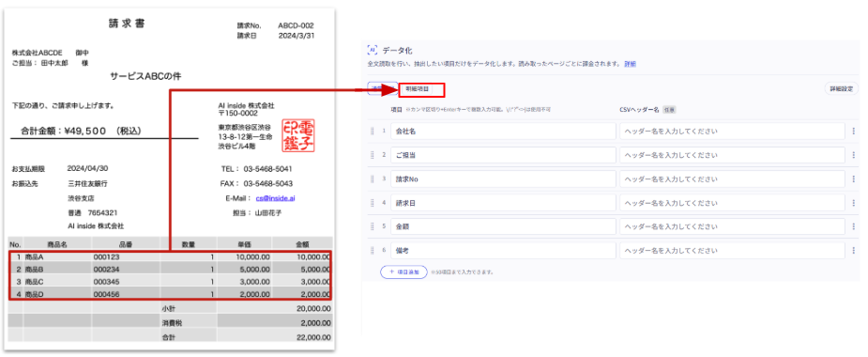Switch to the 明細項目 tab
This screenshot has width=868, height=357.
click(x=417, y=88)
